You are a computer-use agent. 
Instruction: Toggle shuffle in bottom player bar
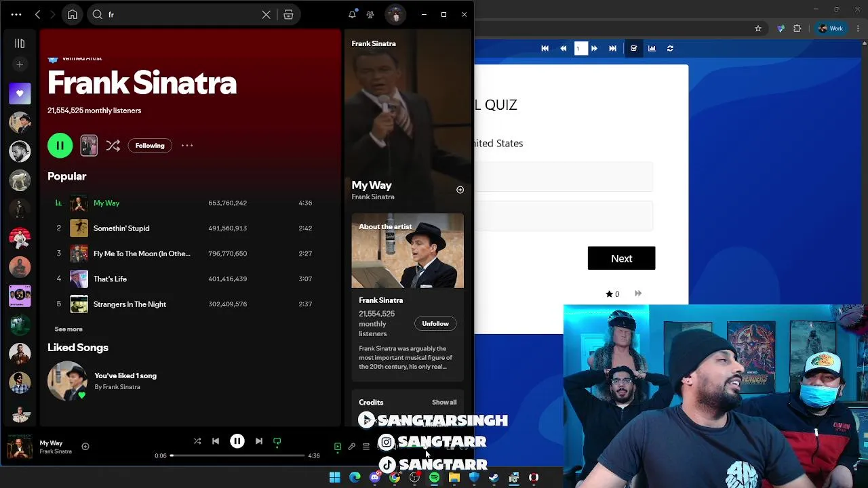click(197, 441)
